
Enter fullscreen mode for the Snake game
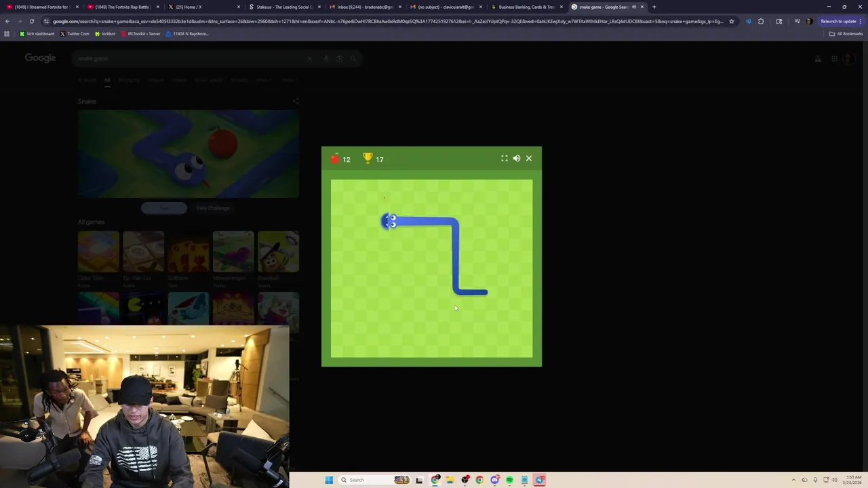coord(505,159)
